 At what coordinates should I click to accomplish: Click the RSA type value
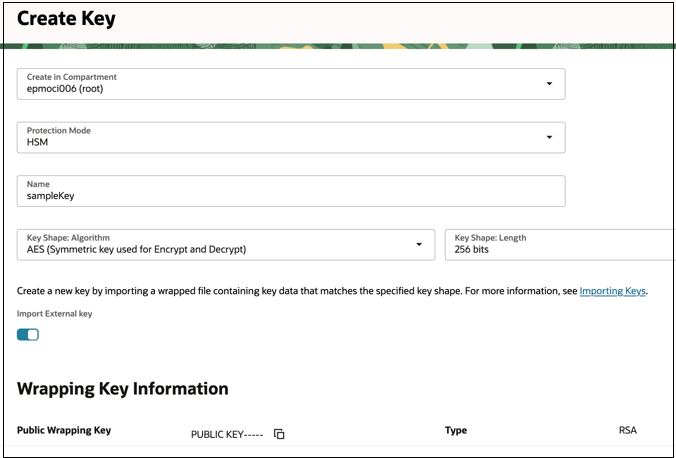tap(628, 430)
